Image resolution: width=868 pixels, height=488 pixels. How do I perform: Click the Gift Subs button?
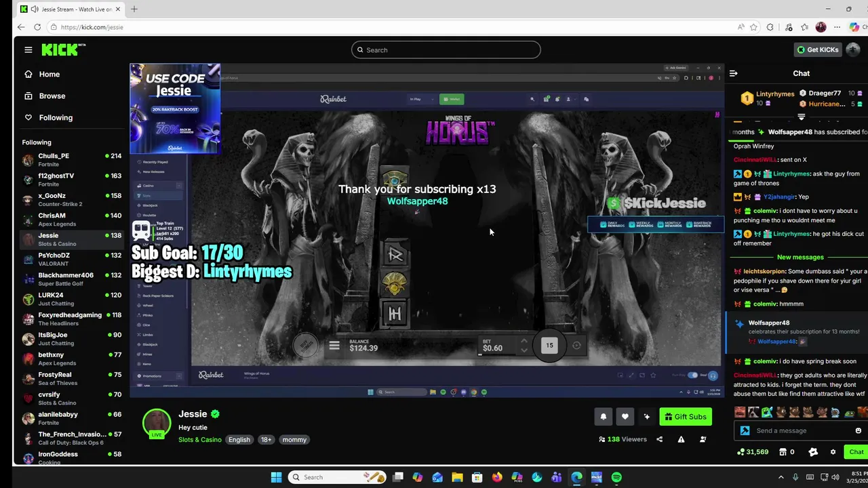coord(686,417)
